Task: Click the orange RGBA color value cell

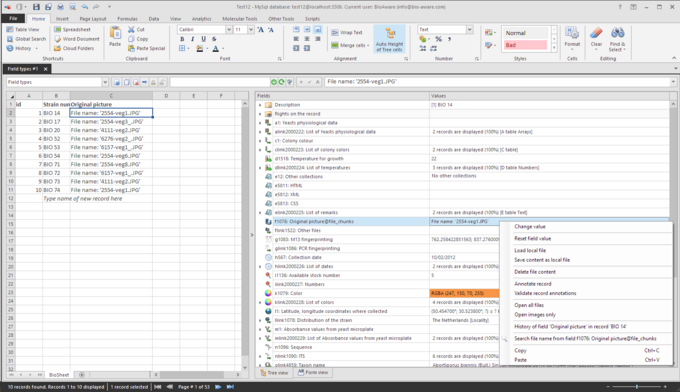Action: 464,294
